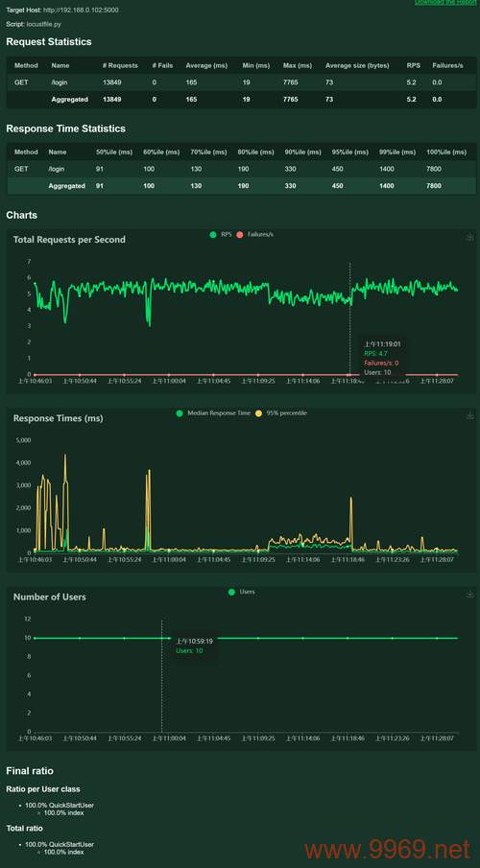480x868 pixels.
Task: Toggle the Median Response Time legend series
Action: [x=213, y=413]
